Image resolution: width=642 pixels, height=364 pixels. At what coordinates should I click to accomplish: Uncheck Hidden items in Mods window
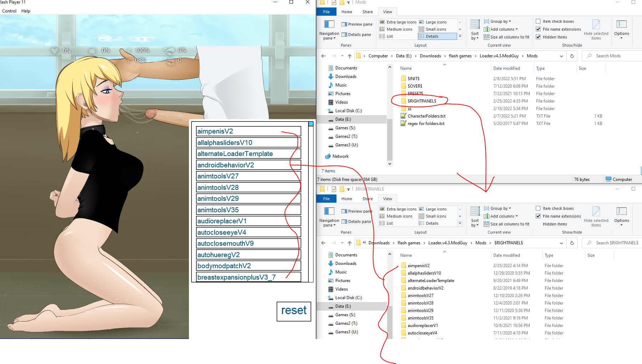pos(538,37)
